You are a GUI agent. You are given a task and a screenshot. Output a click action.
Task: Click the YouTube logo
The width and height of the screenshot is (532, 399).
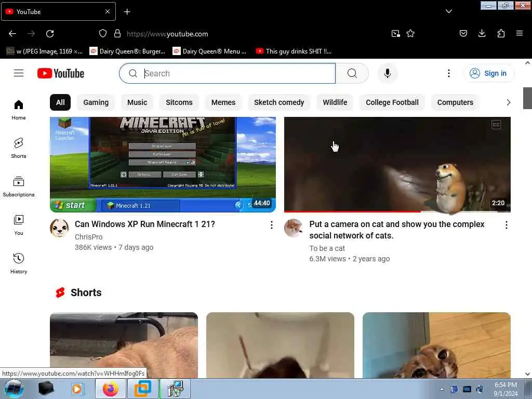(61, 73)
